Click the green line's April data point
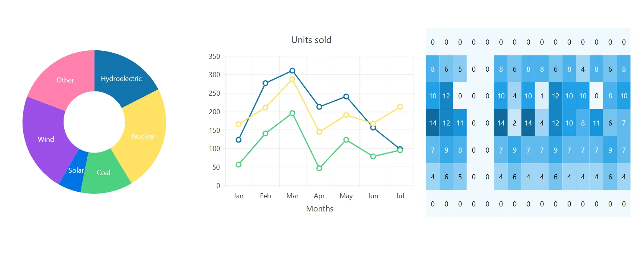644x256 pixels. pyautogui.click(x=319, y=168)
